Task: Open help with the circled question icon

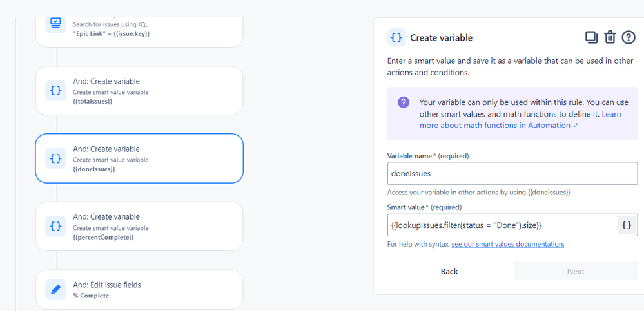Action: [x=629, y=37]
